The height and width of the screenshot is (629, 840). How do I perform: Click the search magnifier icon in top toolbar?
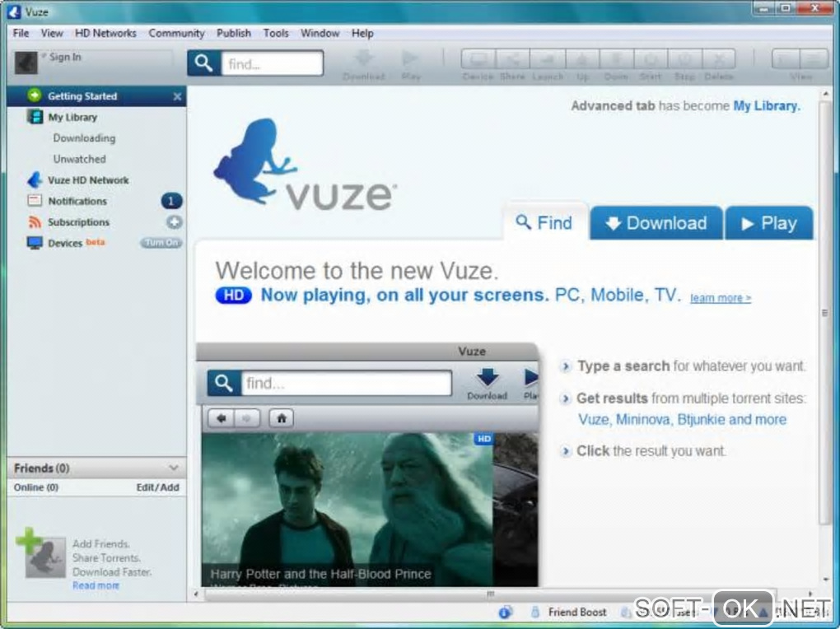pyautogui.click(x=203, y=63)
